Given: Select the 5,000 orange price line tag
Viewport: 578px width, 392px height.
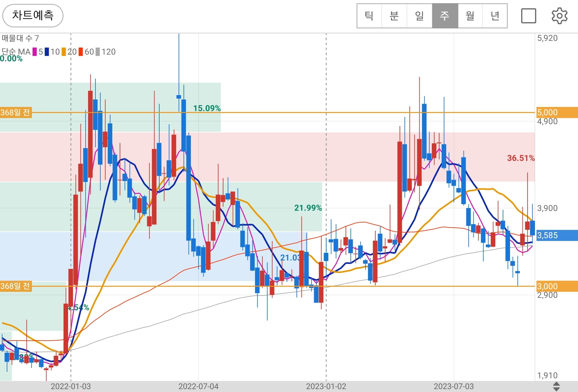Looking at the screenshot, I should (x=557, y=112).
